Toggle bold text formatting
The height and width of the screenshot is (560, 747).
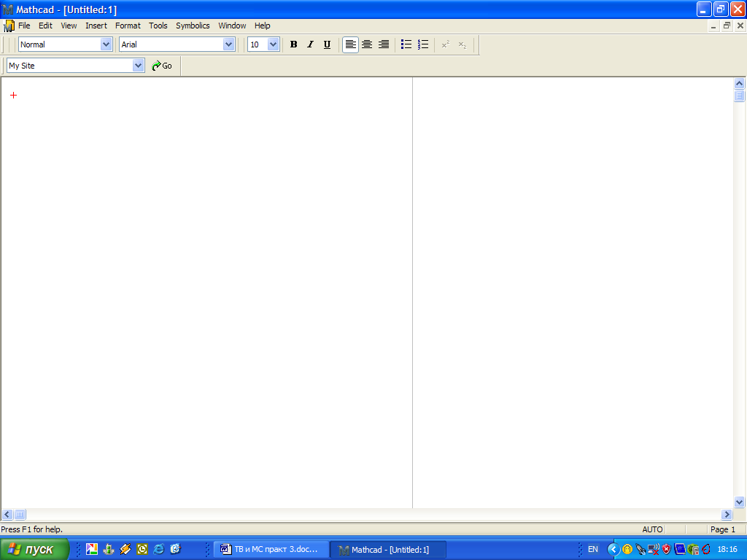point(293,44)
